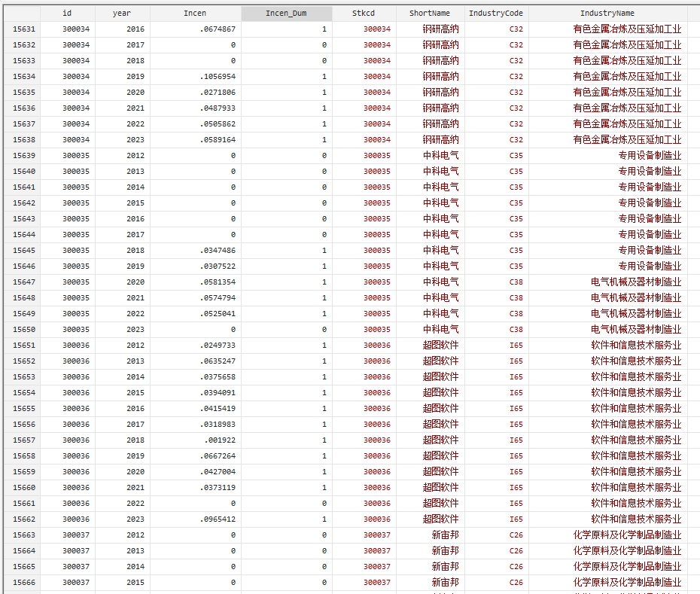Select the Stkcd column header
Screen dimensions: 700x594
(364, 13)
